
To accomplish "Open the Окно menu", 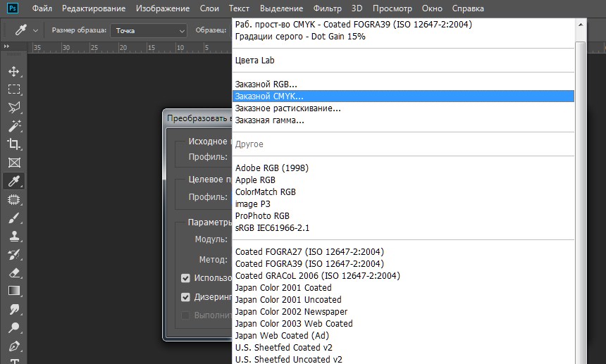I will [x=432, y=8].
